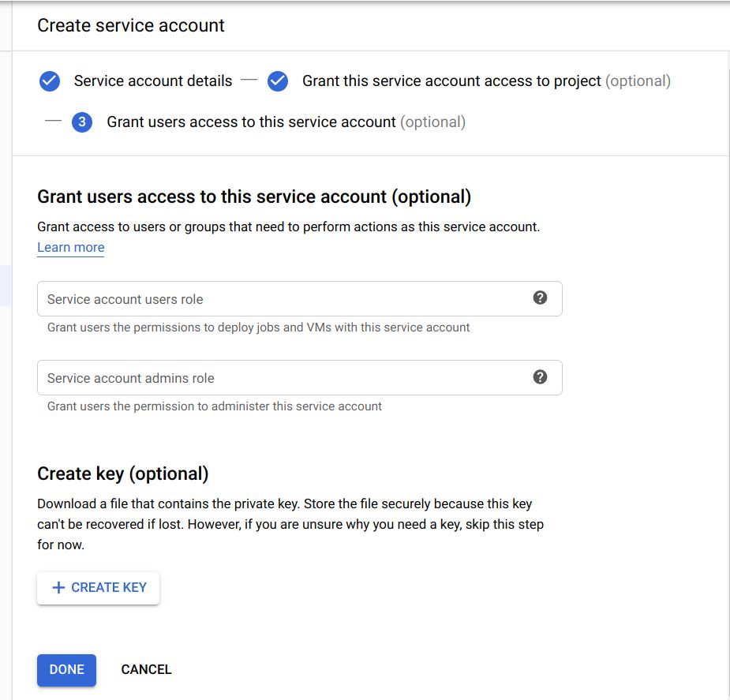Click the plus icon in Create Key
This screenshot has width=730, height=700.
click(58, 588)
